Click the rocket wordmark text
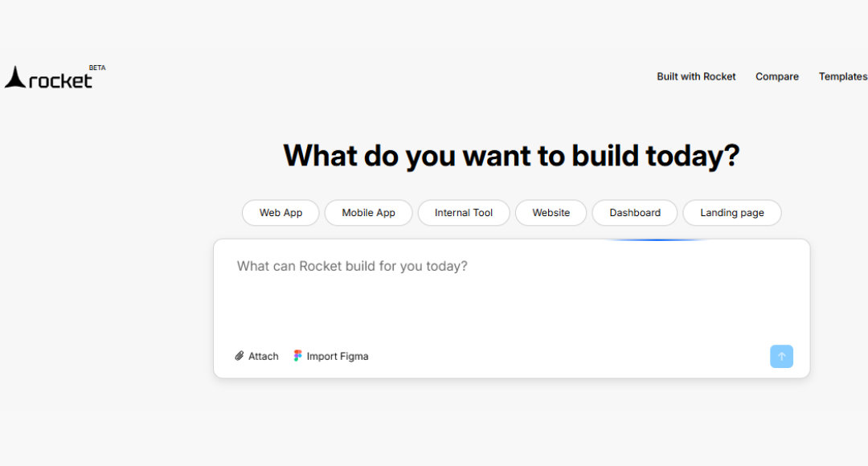Screen dimensions: 868x466 (60, 81)
